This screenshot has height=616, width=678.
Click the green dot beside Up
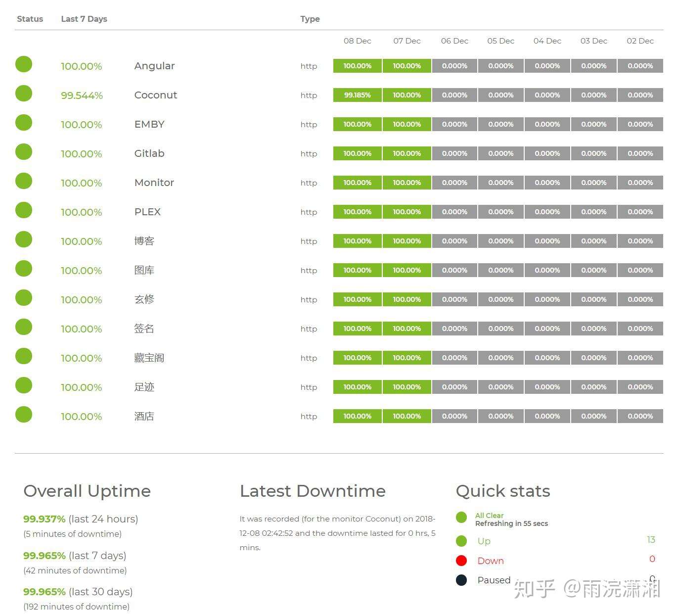(461, 541)
